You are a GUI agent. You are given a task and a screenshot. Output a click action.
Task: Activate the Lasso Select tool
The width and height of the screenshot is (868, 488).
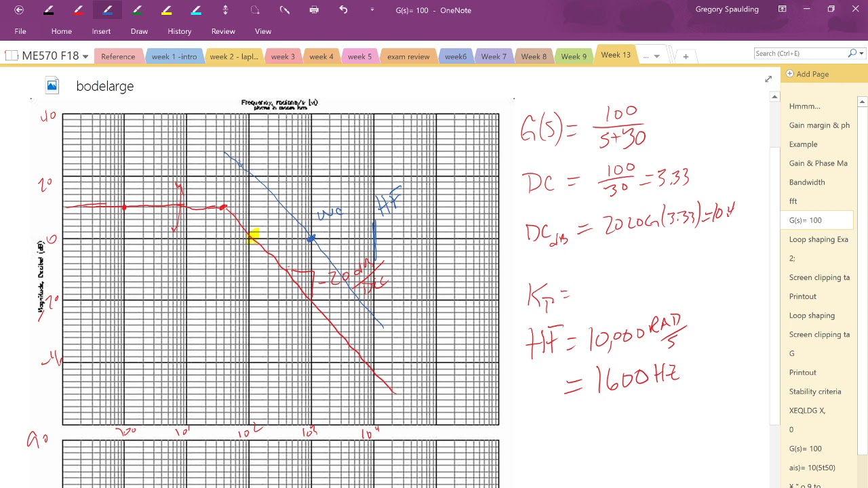tap(255, 10)
